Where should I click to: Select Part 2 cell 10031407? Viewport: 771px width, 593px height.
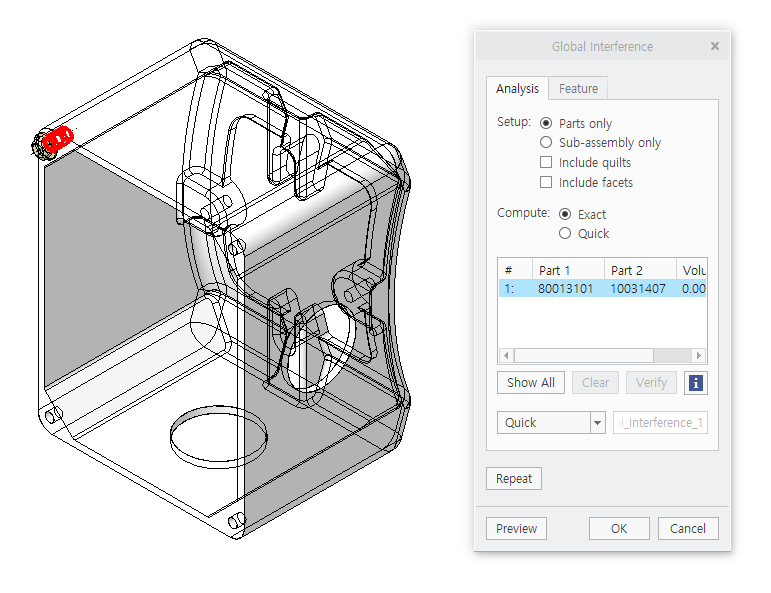tap(638, 289)
